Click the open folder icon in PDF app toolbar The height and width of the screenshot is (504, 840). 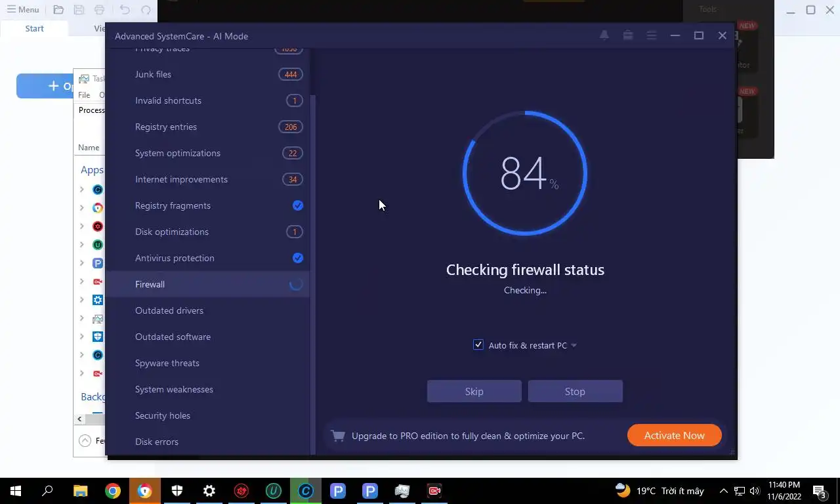click(x=58, y=10)
